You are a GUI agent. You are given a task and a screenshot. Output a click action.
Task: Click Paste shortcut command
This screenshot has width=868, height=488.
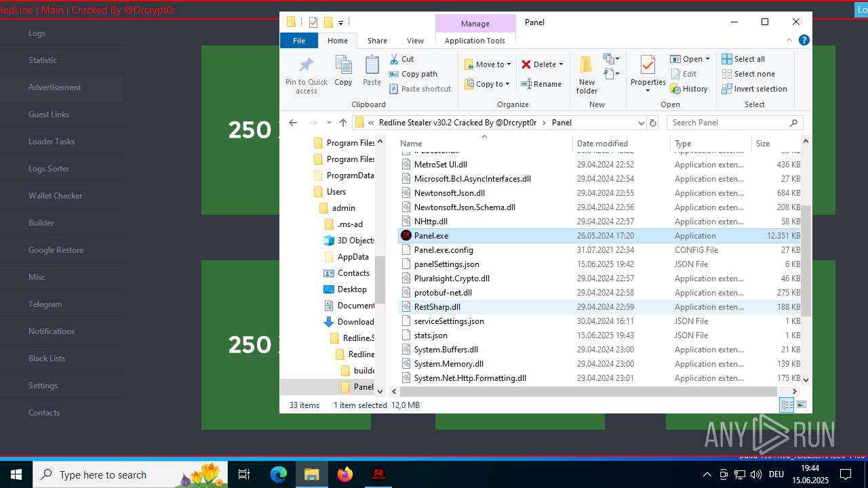coord(420,89)
